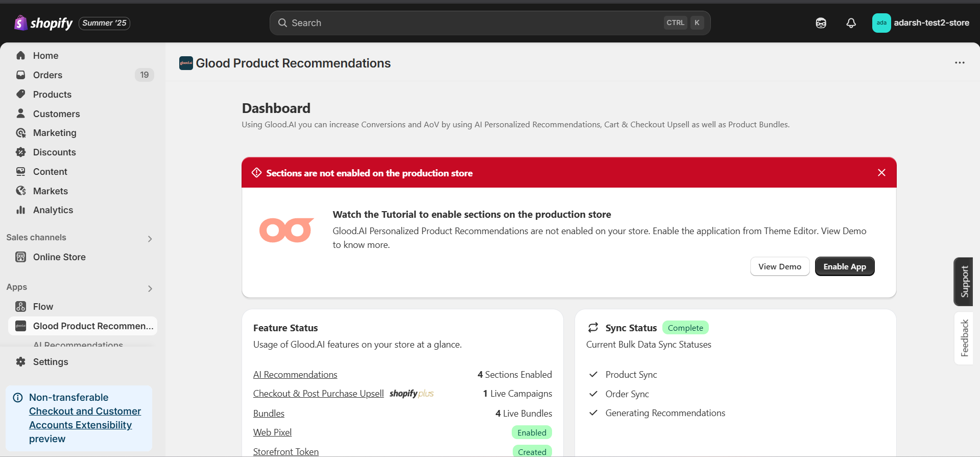
Task: Click the Content image icon
Action: (20, 171)
